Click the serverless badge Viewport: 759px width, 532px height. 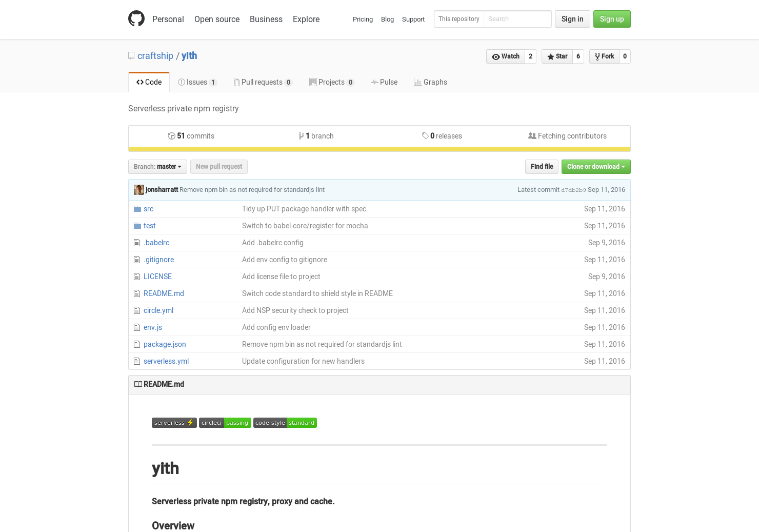174,423
